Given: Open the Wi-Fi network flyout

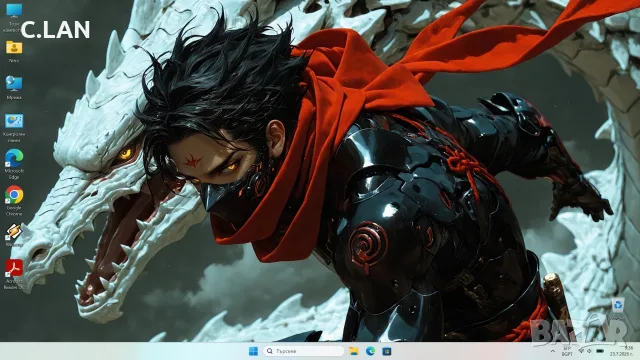Looking at the screenshot, I should (x=581, y=351).
